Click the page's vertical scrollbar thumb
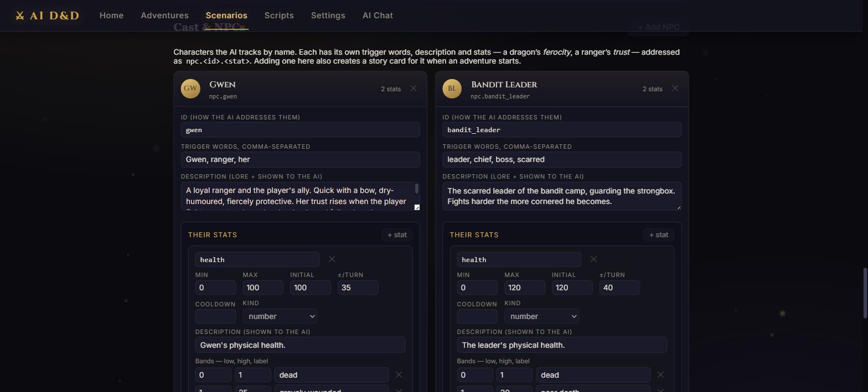This screenshot has height=392, width=868. tap(865, 293)
